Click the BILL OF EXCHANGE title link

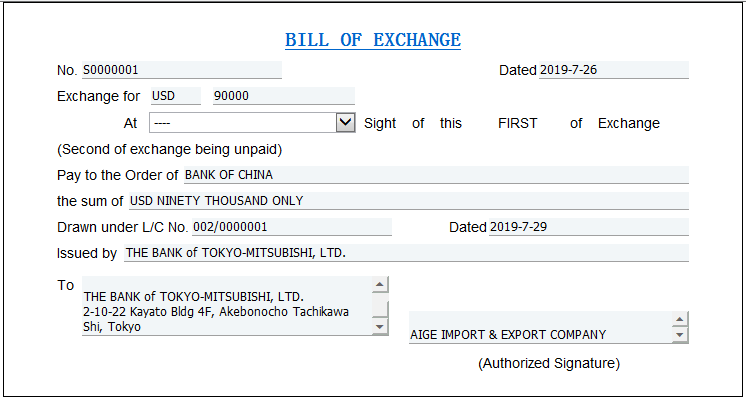click(373, 40)
